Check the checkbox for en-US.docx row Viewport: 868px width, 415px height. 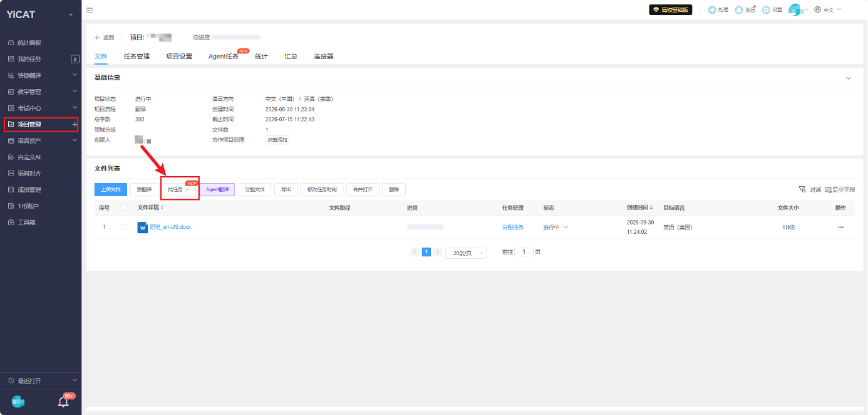(x=123, y=227)
